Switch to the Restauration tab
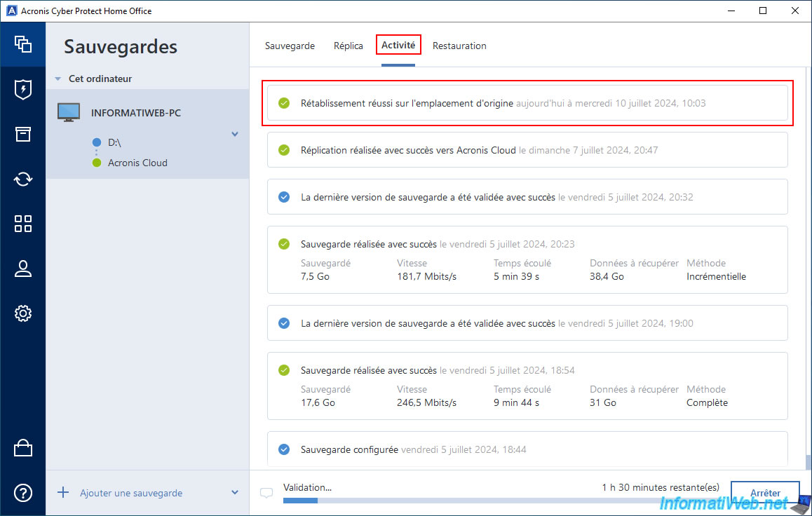The height and width of the screenshot is (516, 812). point(459,46)
